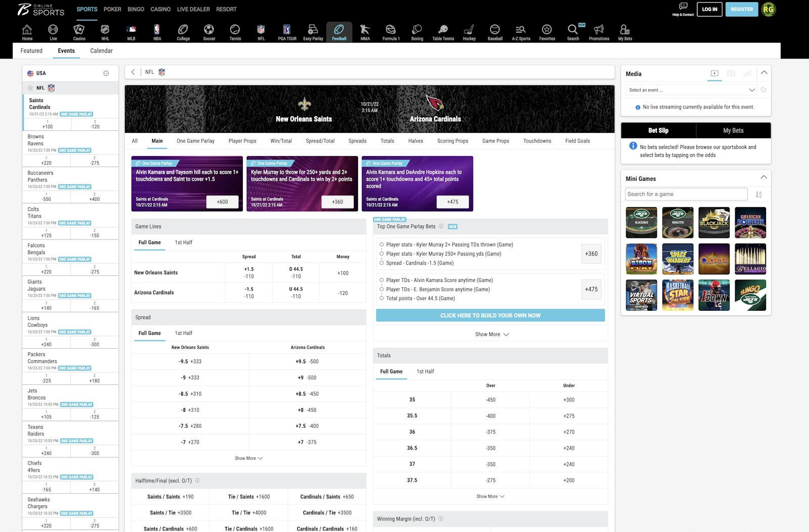Select radio for Alvin Kamara Score anytime

[x=382, y=280]
